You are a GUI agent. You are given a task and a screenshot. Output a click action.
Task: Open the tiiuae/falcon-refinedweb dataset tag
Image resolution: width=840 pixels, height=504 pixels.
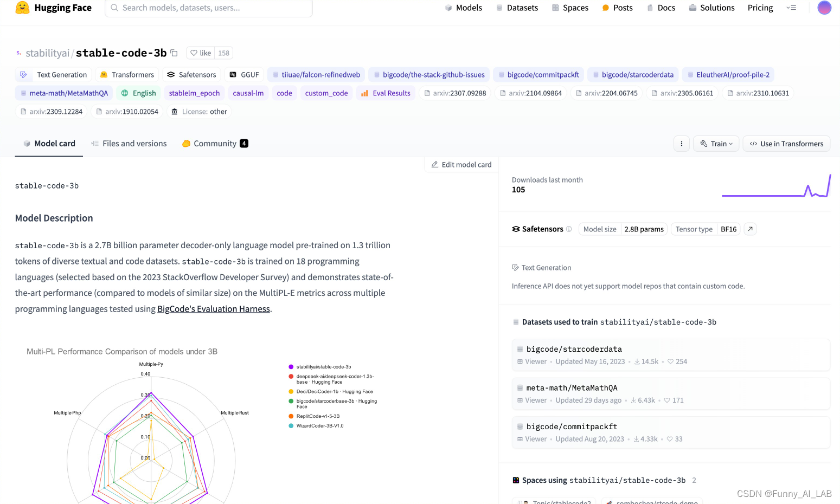tap(316, 75)
